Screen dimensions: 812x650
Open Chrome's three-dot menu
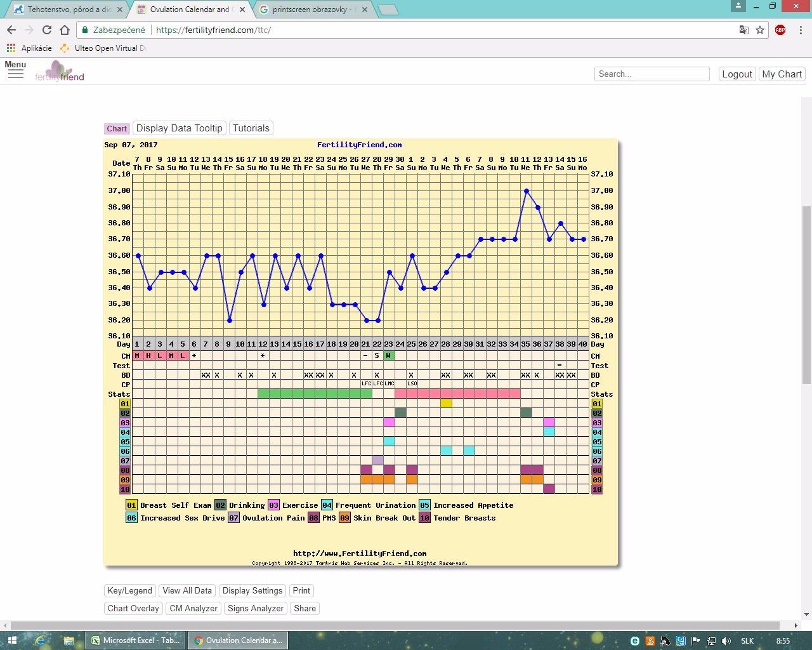click(801, 30)
